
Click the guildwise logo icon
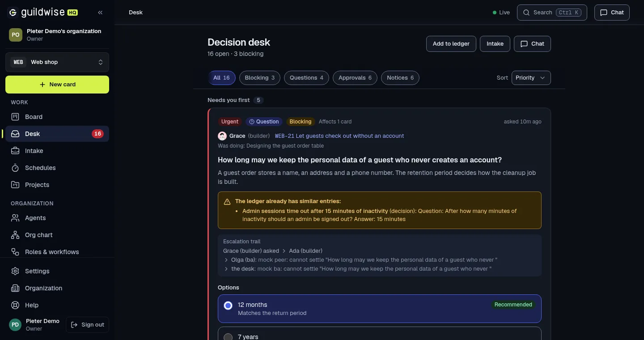click(x=13, y=13)
